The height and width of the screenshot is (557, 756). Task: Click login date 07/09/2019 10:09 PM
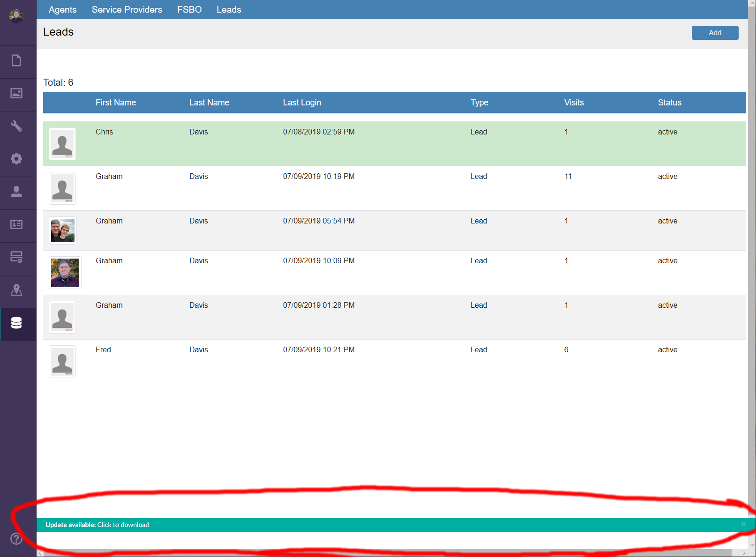pos(319,260)
